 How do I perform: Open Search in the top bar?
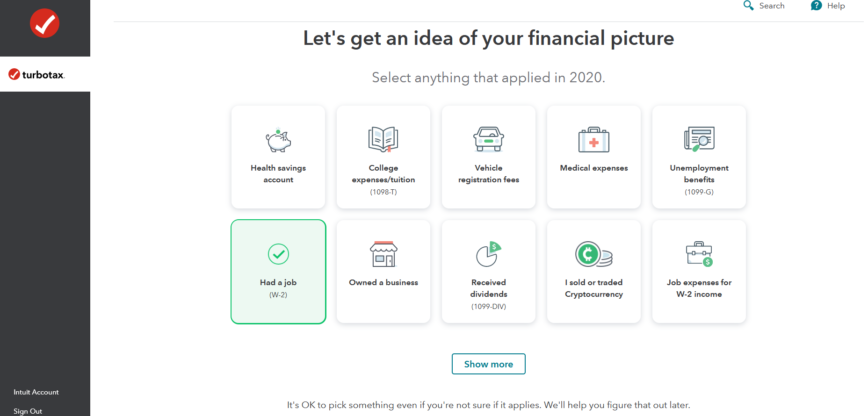764,6
